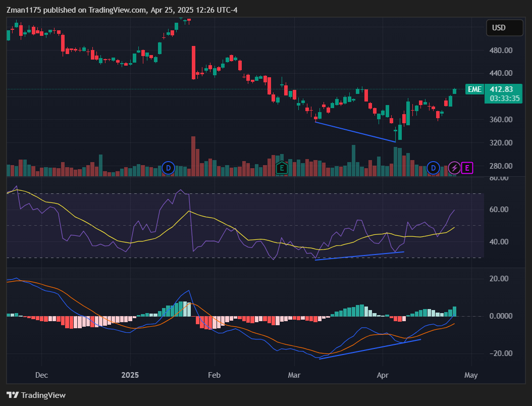Image resolution: width=532 pixels, height=406 pixels.
Task: Click the magenta "E" earnings icon at far right
Action: click(x=467, y=168)
